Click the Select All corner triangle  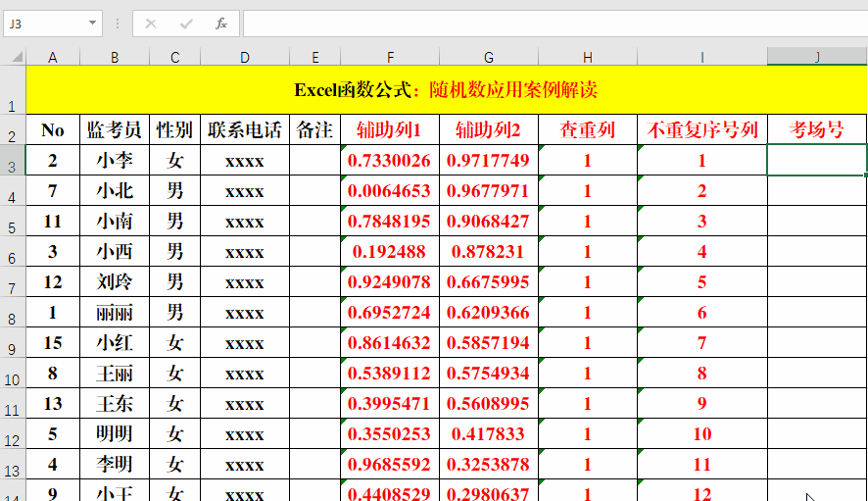(x=14, y=57)
